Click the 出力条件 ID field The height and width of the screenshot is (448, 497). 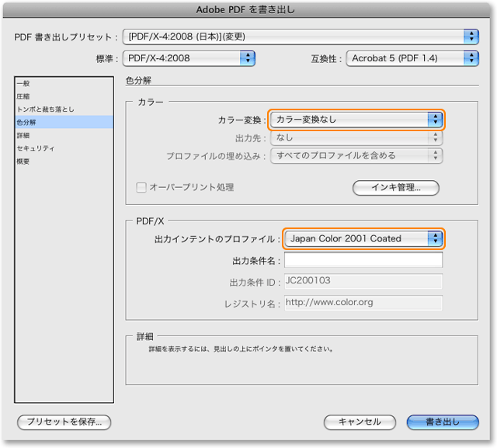tap(363, 281)
